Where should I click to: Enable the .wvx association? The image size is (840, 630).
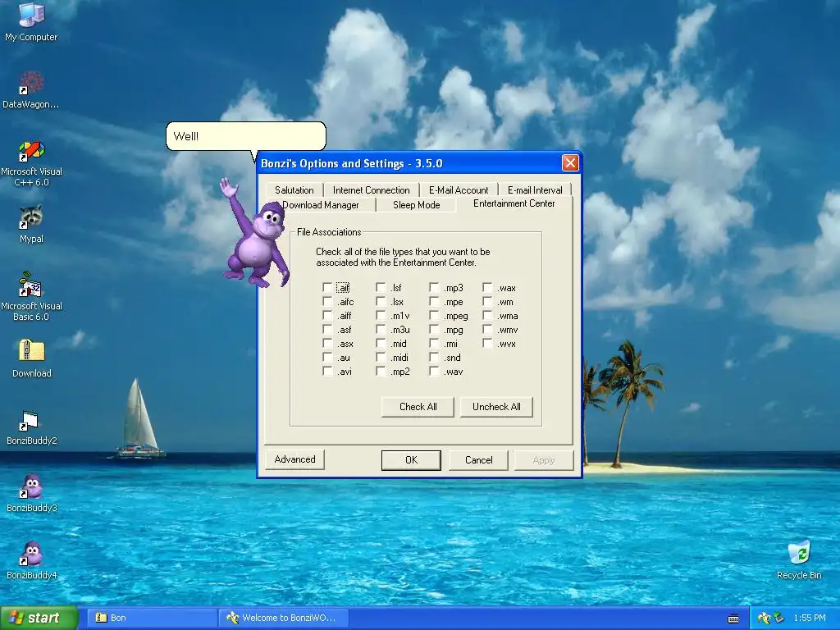point(487,344)
